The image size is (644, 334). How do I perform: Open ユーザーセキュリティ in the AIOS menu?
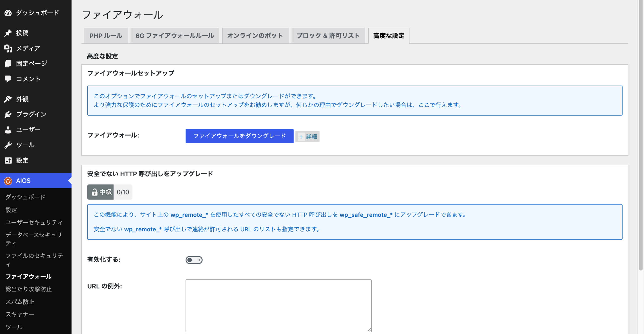(x=34, y=222)
